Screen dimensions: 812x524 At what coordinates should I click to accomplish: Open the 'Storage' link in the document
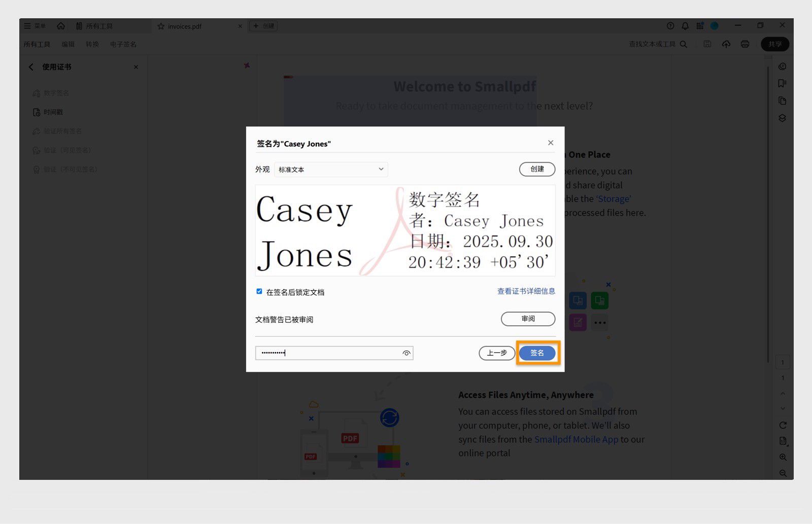tap(614, 199)
